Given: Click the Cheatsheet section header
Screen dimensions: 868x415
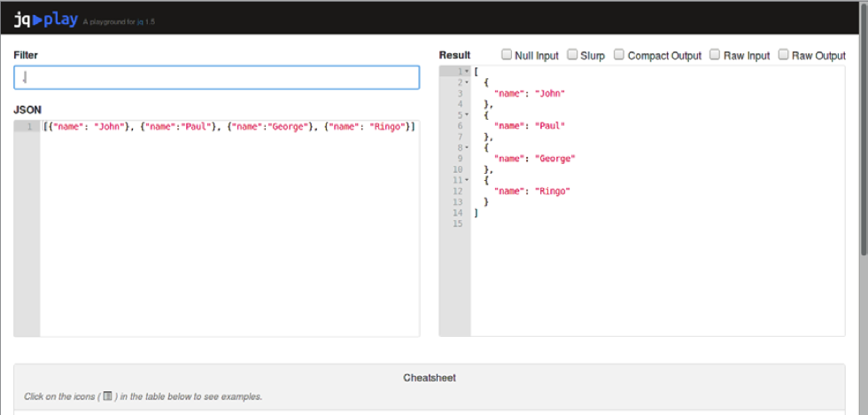Looking at the screenshot, I should [430, 378].
